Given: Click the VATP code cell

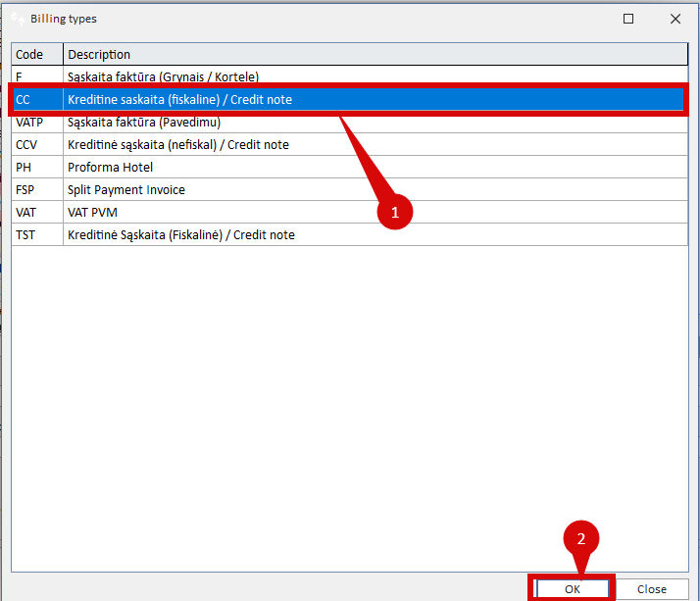Looking at the screenshot, I should [x=37, y=123].
